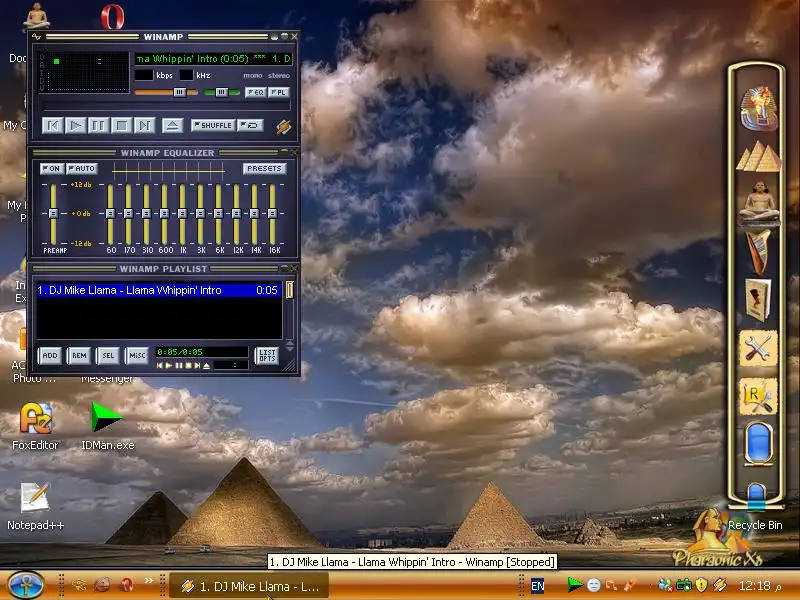Click the scrolling song title display
The image size is (800, 600).
click(213, 59)
